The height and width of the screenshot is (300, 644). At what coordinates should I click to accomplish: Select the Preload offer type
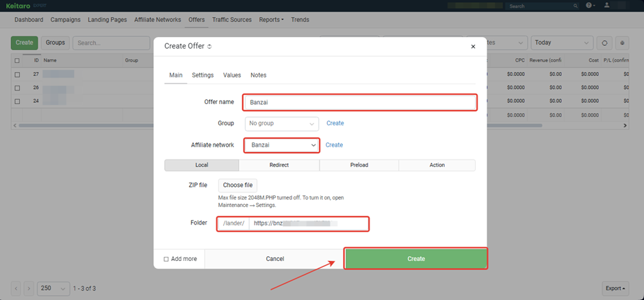tap(359, 165)
